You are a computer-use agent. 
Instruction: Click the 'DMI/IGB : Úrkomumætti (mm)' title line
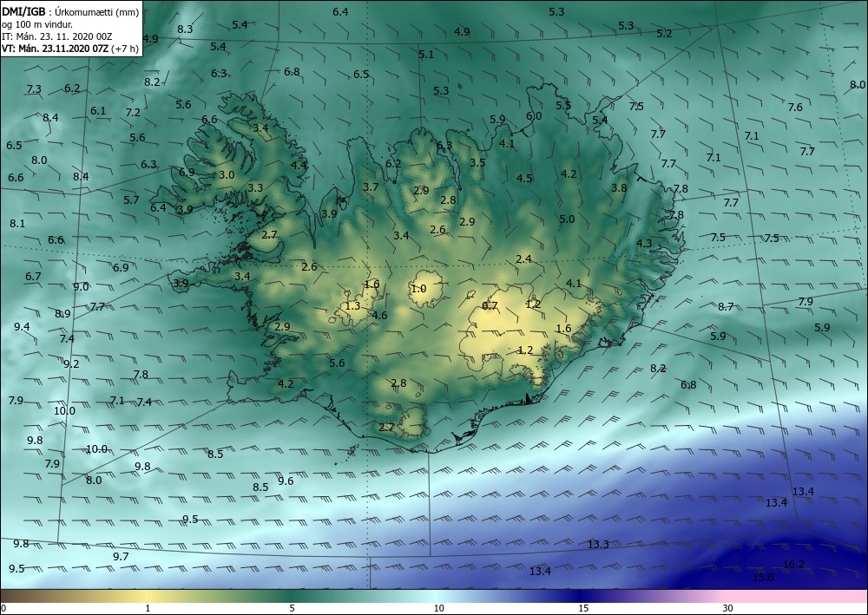coord(70,11)
